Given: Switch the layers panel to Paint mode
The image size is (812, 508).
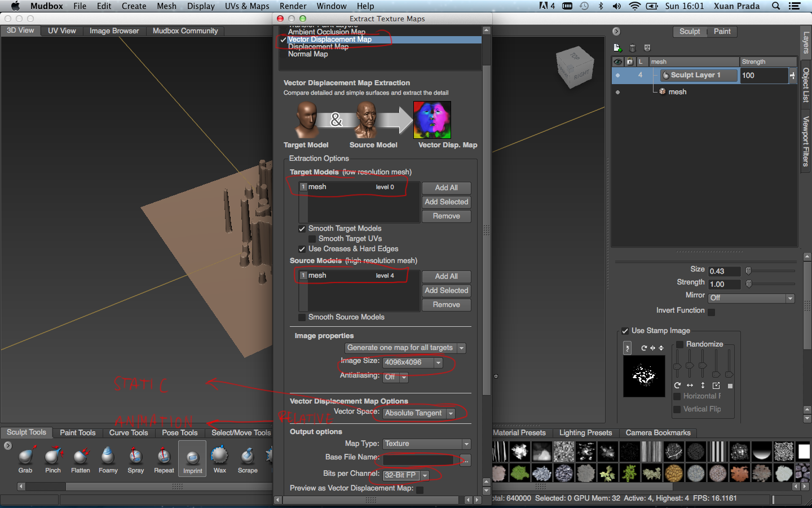Looking at the screenshot, I should click(x=722, y=32).
